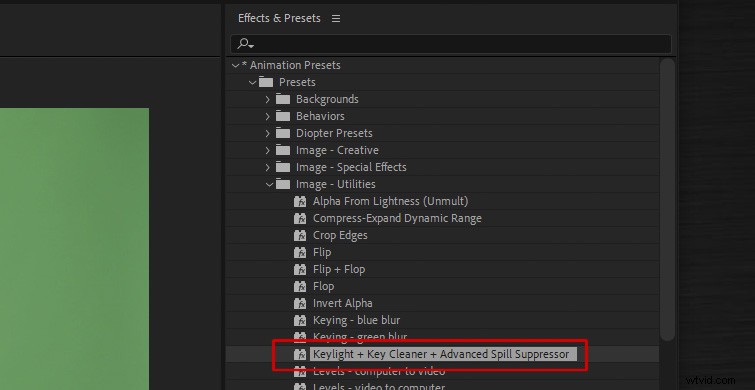Open the search magnifier dropdown
This screenshot has width=755, height=390.
click(245, 44)
